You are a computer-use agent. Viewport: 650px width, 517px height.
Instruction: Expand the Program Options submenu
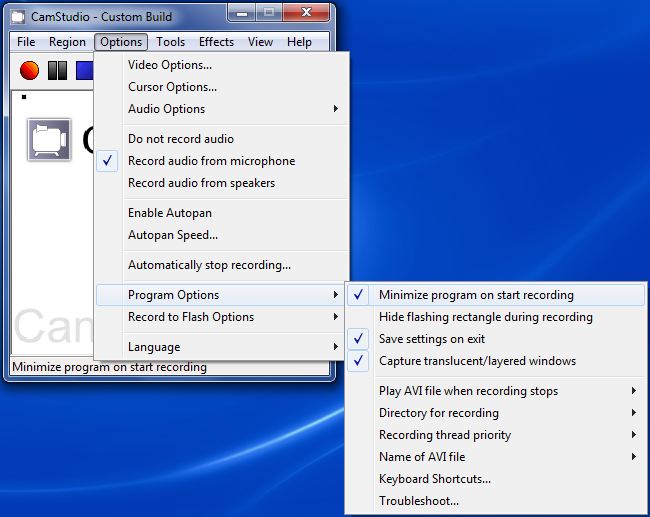coord(221,295)
